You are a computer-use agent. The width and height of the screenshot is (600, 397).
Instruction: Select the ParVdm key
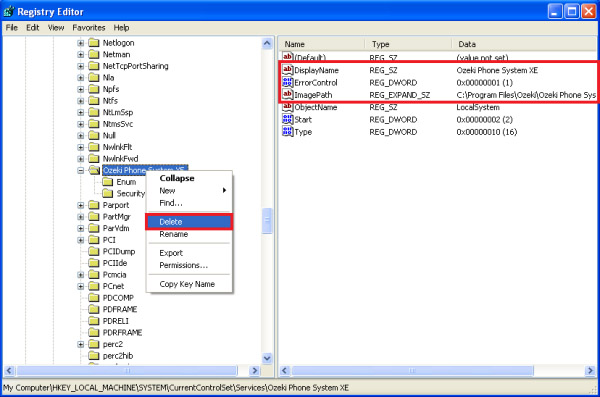[116, 228]
